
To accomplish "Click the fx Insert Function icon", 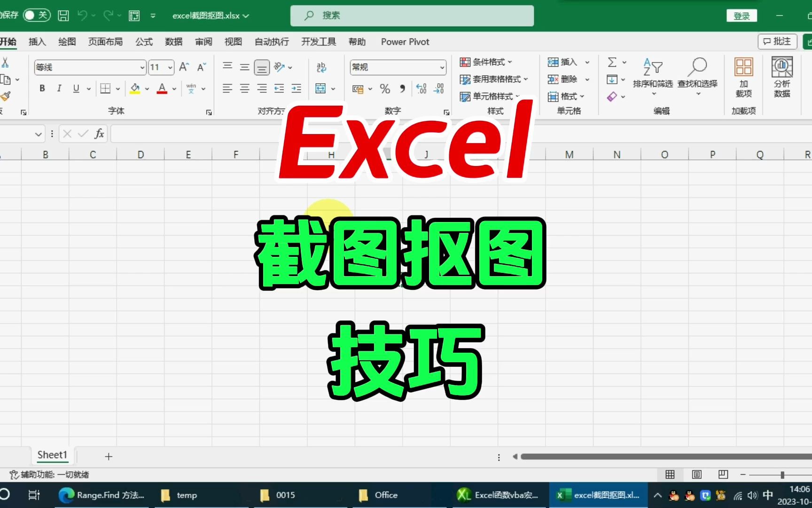I will point(98,134).
